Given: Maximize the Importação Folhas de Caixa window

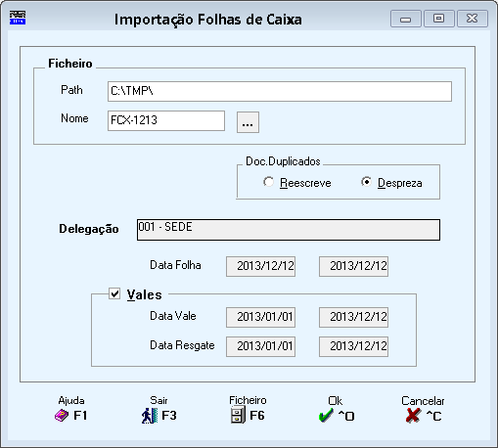Looking at the screenshot, I should pyautogui.click(x=438, y=19).
